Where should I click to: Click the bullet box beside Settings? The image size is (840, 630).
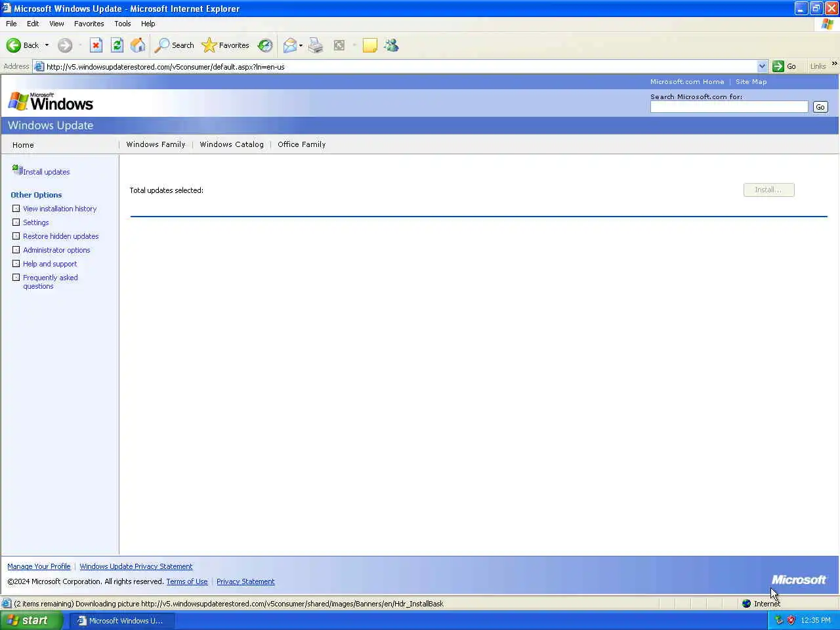[x=16, y=222]
